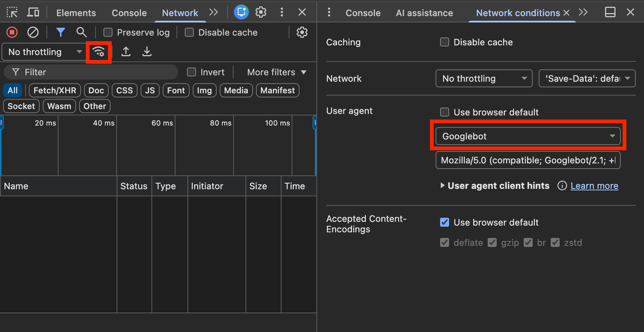
Task: Enable the Preserve log checkbox
Action: 108,33
